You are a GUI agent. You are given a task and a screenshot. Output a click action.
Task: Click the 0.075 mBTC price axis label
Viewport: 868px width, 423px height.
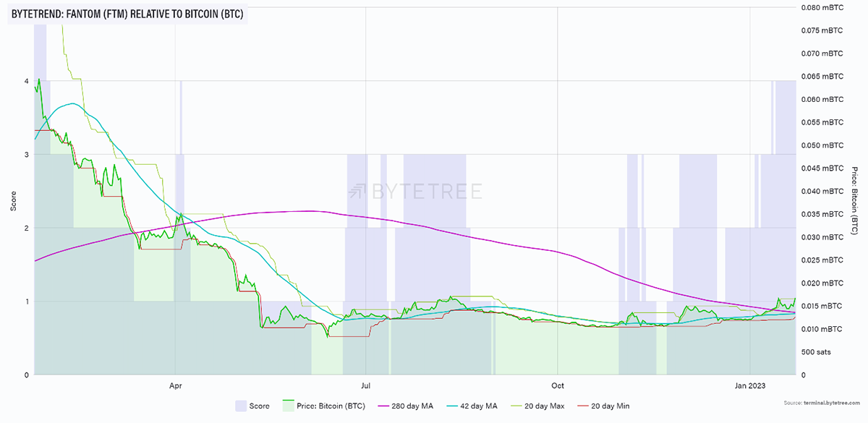(822, 30)
